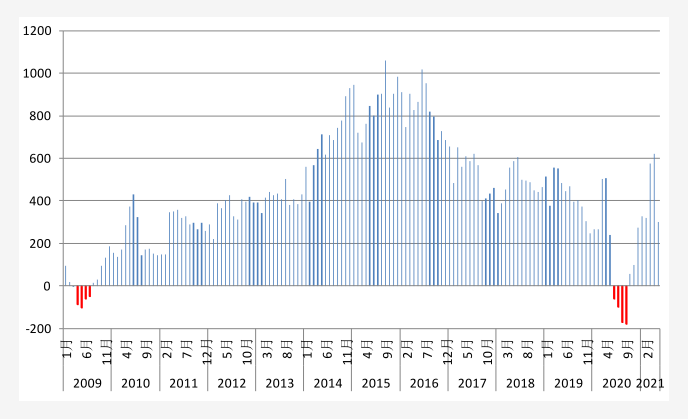Select the 2014 year label
The image size is (688, 419).
(328, 383)
